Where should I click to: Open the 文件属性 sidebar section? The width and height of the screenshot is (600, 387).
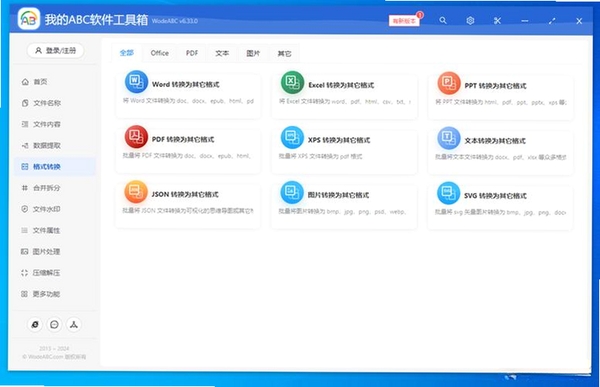coord(54,230)
